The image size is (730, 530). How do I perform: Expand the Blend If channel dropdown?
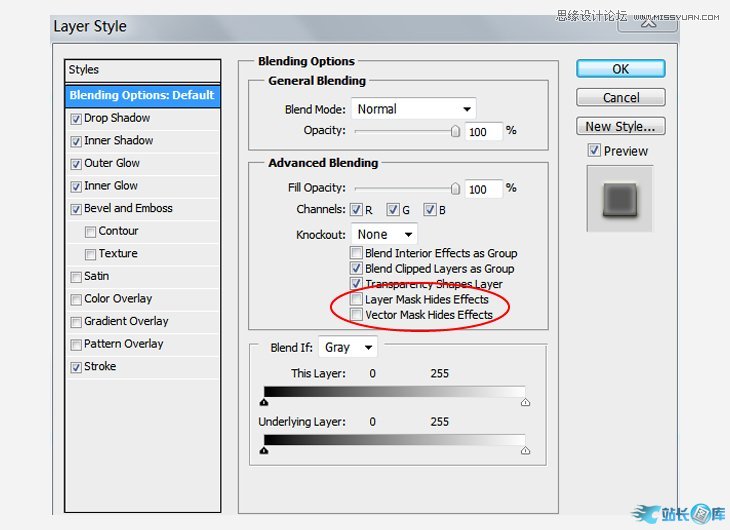(348, 347)
